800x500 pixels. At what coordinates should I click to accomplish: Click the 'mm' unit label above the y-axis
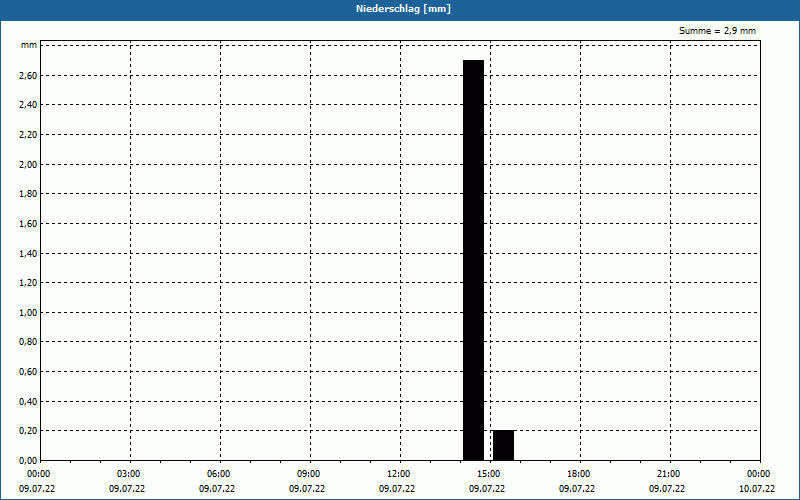point(29,45)
